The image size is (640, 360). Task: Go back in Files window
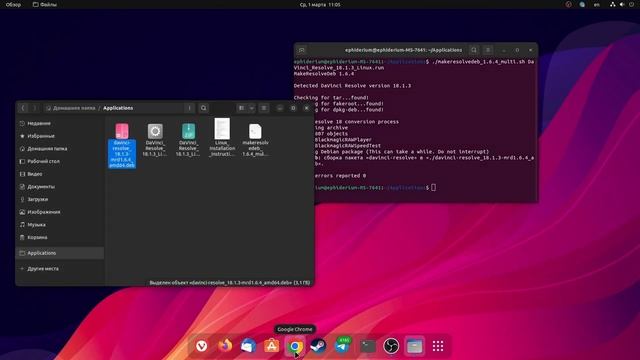(23, 108)
